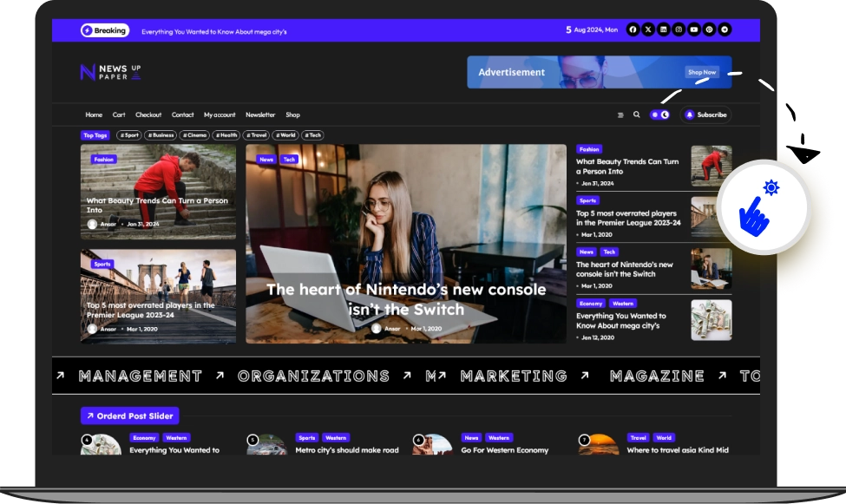Open sidebar headline Top 5 most overrated players
Viewport: 846px width, 504px height.
tap(628, 218)
